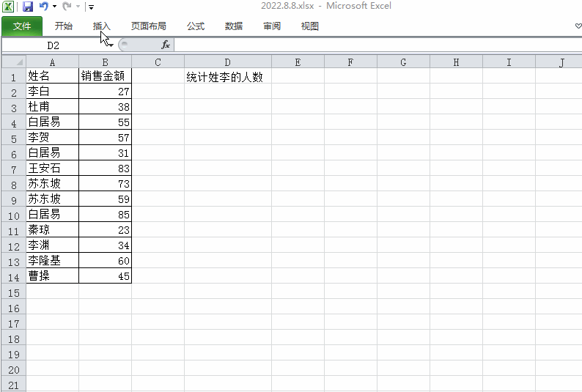Image resolution: width=582 pixels, height=392 pixels.
Task: Select the cell with 秦琼
Action: [x=52, y=230]
